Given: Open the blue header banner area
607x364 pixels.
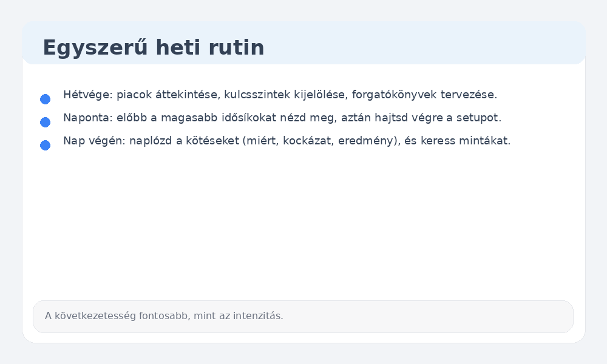Looking at the screenshot, I should [x=303, y=42].
